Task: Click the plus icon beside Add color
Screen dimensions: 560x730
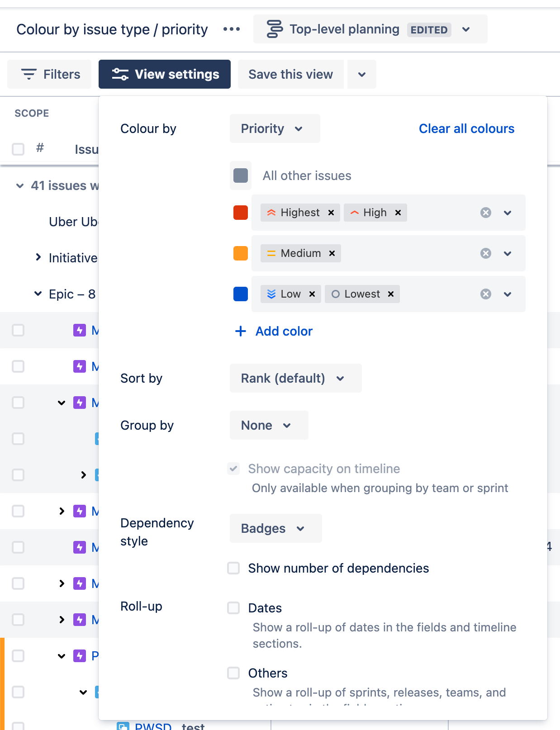Action: coord(241,331)
